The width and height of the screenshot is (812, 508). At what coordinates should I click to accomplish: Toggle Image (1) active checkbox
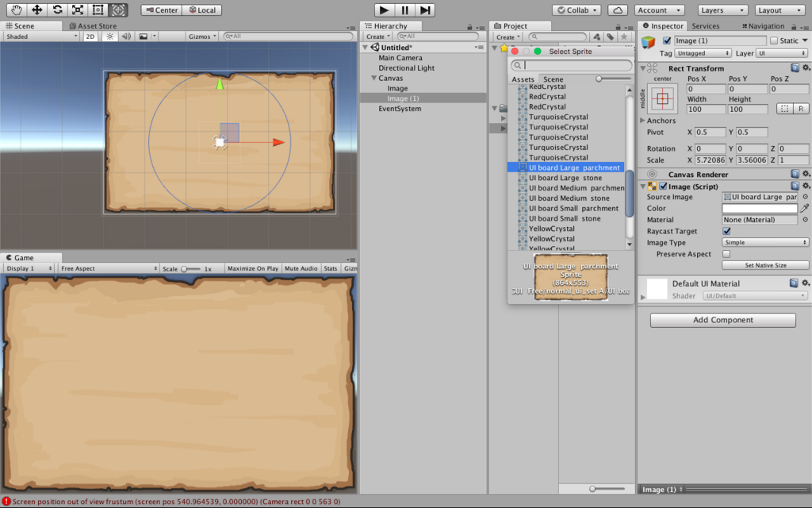(667, 40)
